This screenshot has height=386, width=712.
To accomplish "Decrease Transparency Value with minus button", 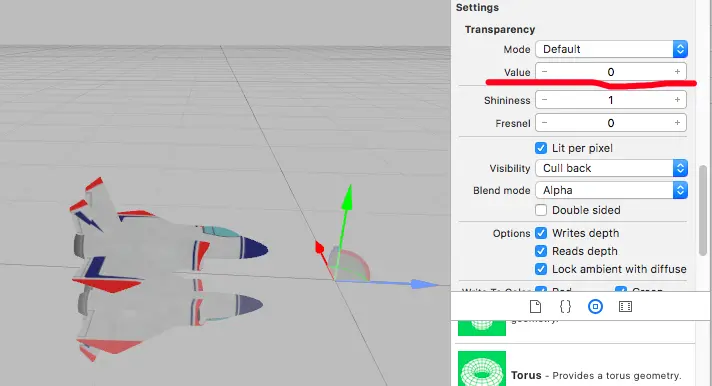I will (x=544, y=72).
